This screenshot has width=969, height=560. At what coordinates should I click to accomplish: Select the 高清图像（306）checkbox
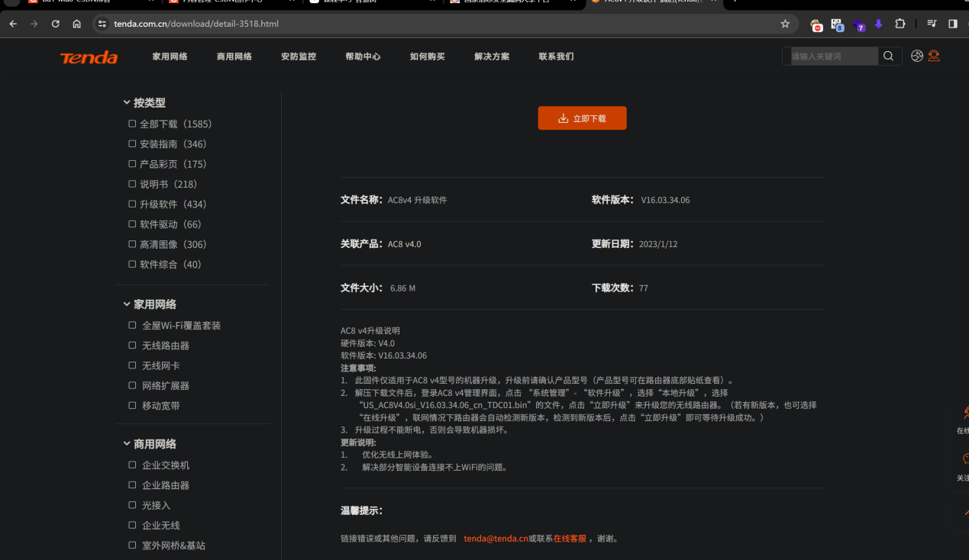point(132,244)
